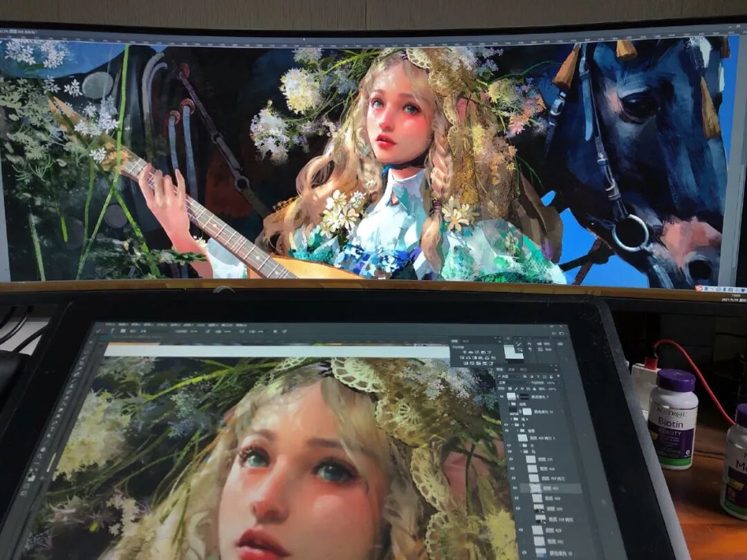Open the Layers panel flyout menu
Screen dimensions: 747x560
[556, 370]
